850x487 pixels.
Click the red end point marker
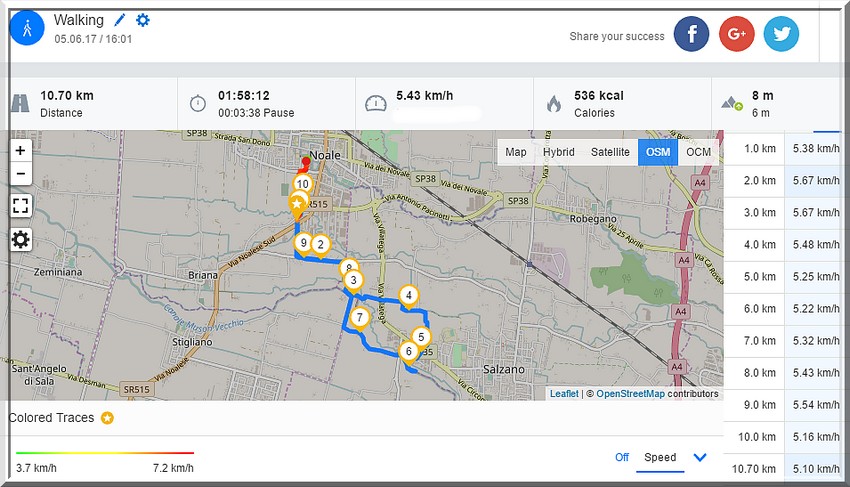point(306,161)
